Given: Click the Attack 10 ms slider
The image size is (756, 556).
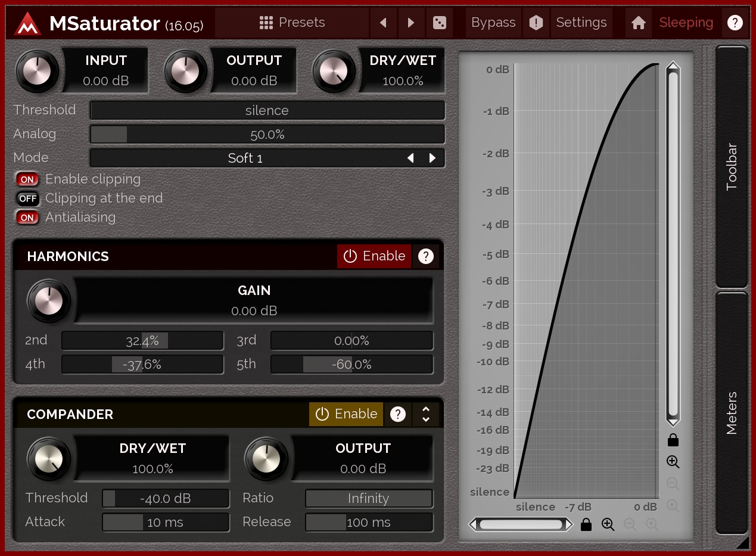Looking at the screenshot, I should pos(166,522).
